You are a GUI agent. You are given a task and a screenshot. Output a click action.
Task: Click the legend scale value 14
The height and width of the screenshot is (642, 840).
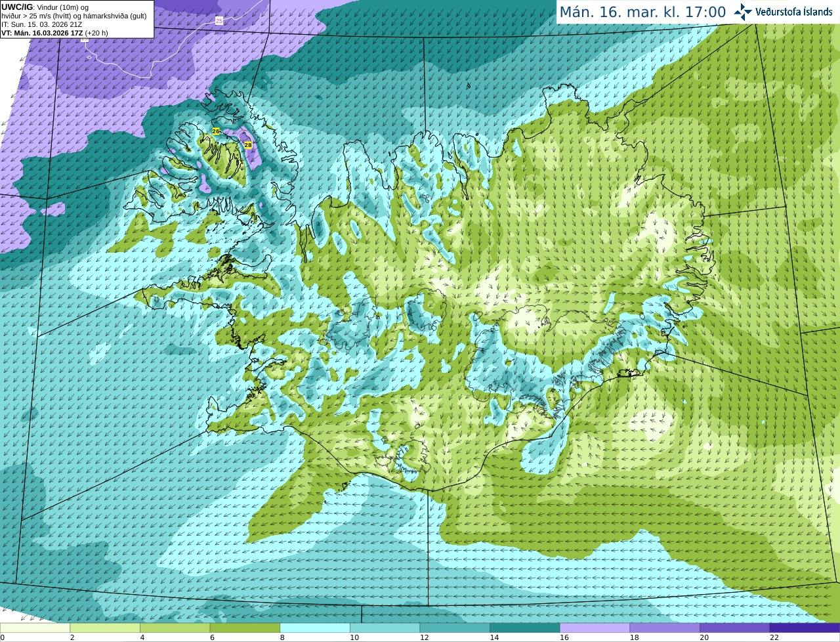tap(494, 637)
